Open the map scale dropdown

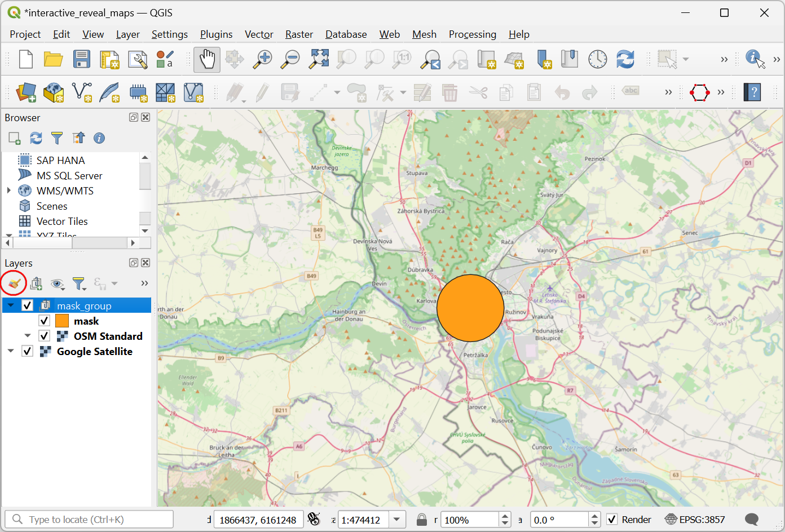tap(397, 520)
